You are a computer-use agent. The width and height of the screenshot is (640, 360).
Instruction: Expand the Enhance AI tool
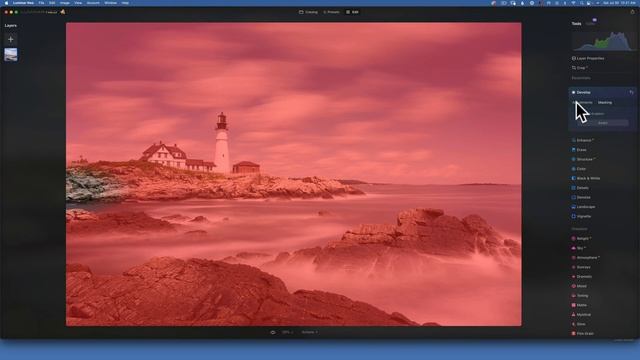(582, 140)
